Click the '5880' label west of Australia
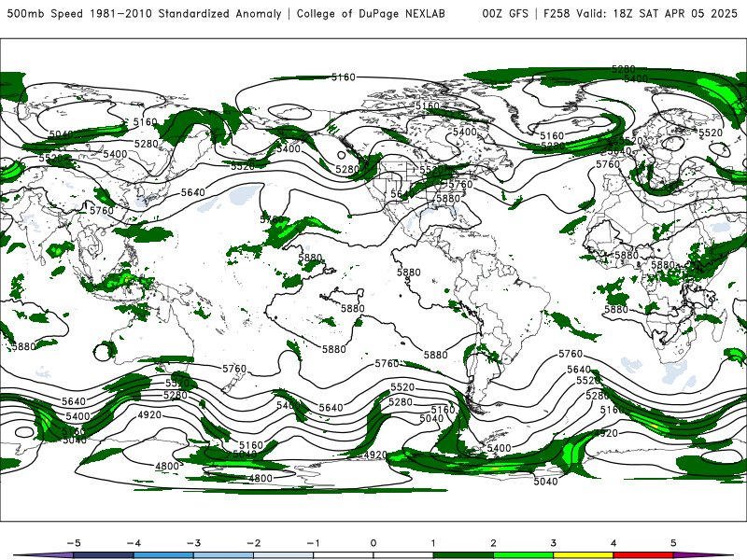Image resolution: width=747 pixels, height=560 pixels. tap(24, 346)
